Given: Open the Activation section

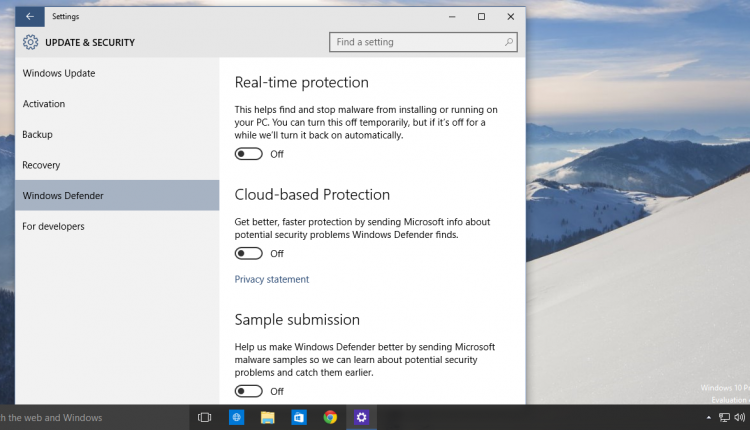Looking at the screenshot, I should (x=117, y=104).
